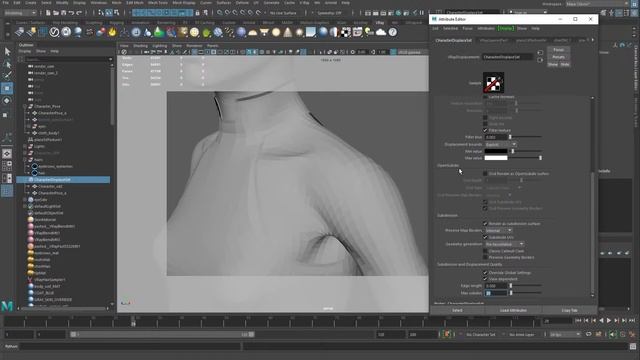Select the arrow Select tool in toolbox
The height and width of the screenshot is (360, 640).
(x=7, y=52)
